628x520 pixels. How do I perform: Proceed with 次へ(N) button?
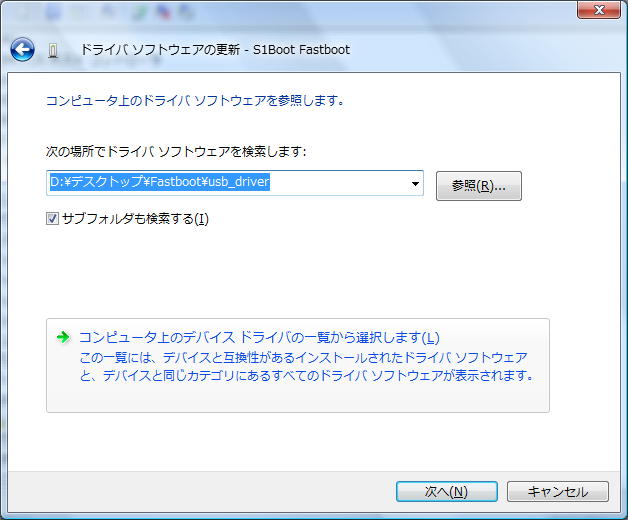point(447,492)
